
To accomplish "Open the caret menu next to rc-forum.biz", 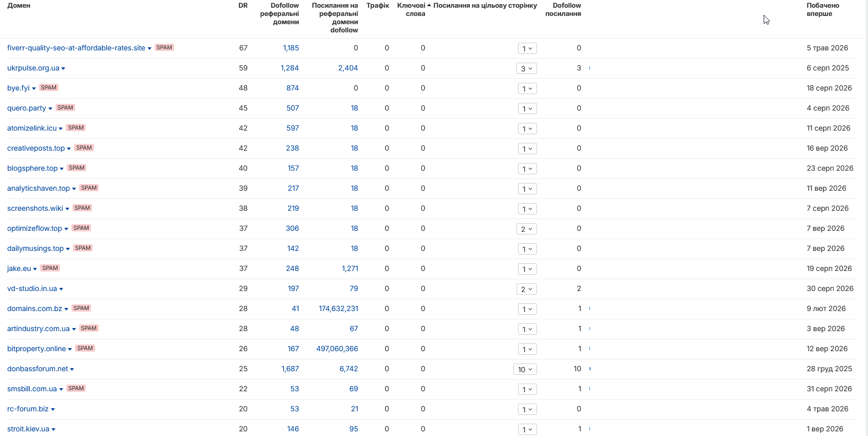I will point(53,409).
